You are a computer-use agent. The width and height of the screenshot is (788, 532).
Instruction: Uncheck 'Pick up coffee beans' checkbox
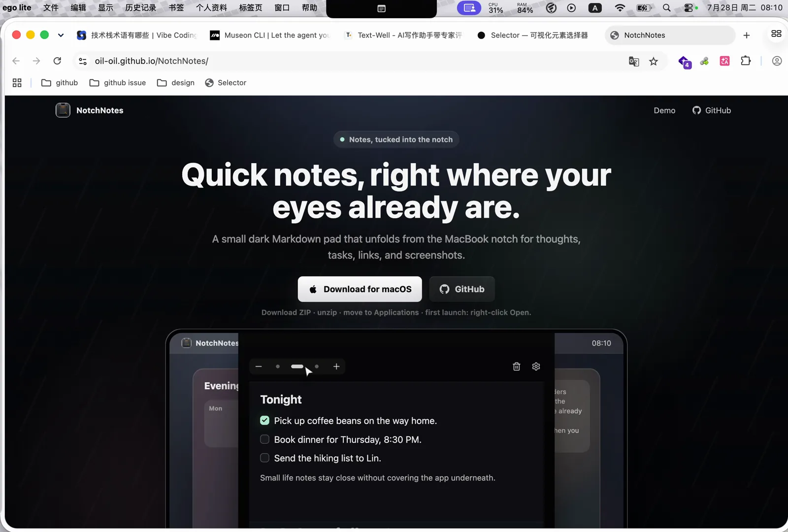pyautogui.click(x=264, y=420)
